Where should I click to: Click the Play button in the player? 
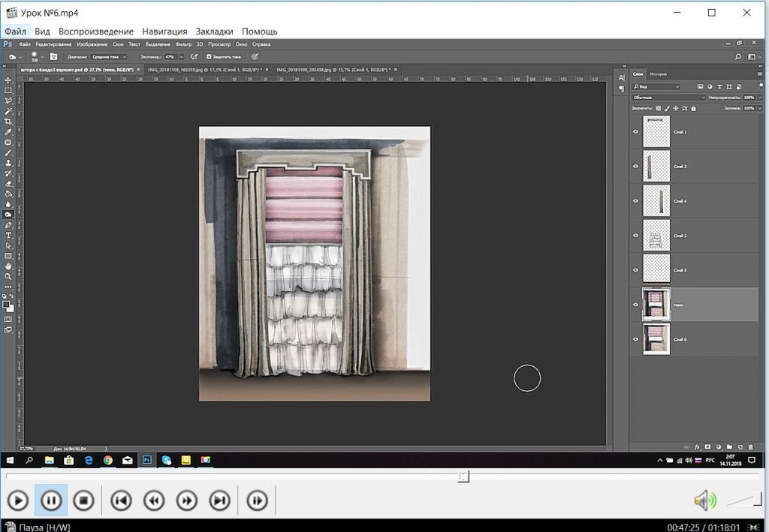18,500
